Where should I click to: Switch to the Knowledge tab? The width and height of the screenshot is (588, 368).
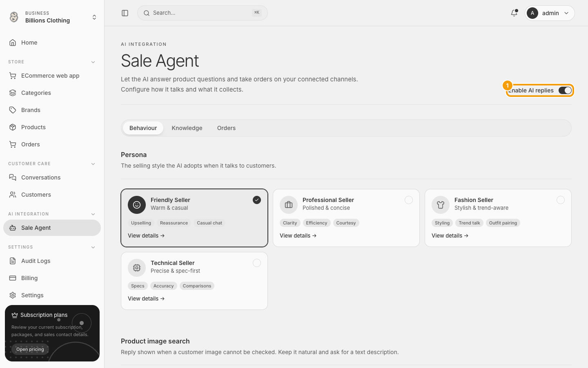pyautogui.click(x=187, y=128)
